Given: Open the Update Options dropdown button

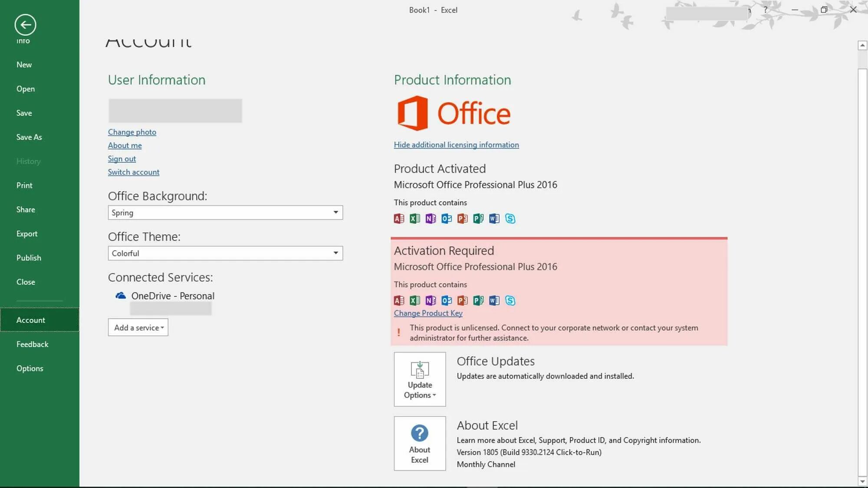Looking at the screenshot, I should point(420,379).
